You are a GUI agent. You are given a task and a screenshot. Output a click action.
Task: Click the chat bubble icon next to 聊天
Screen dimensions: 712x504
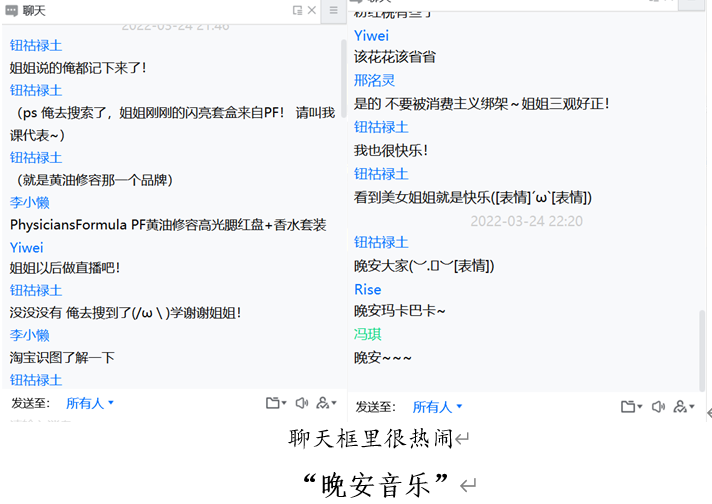click(x=11, y=10)
